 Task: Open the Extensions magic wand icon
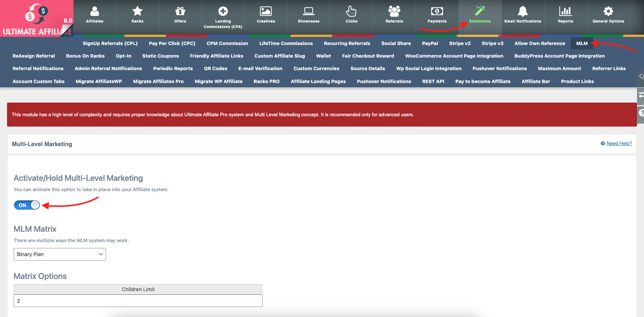pyautogui.click(x=480, y=11)
